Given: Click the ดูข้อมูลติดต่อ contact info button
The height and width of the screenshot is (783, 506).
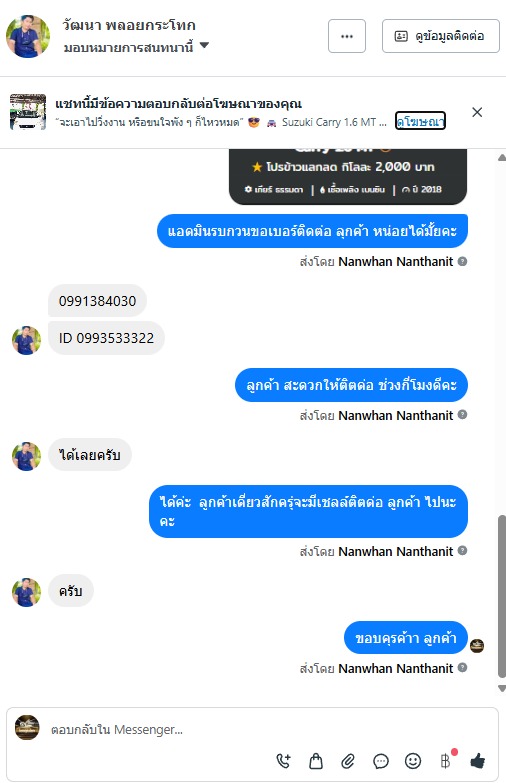Looking at the screenshot, I should pyautogui.click(x=441, y=36).
